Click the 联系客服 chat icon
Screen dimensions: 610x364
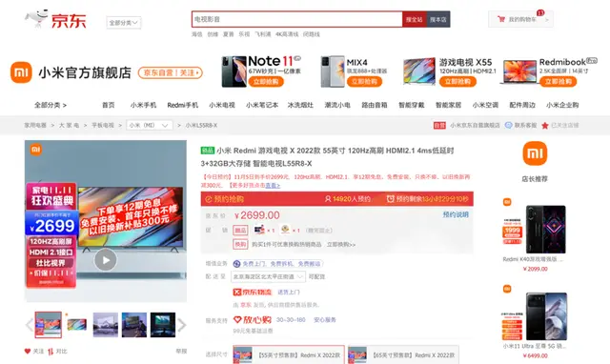[x=508, y=125]
